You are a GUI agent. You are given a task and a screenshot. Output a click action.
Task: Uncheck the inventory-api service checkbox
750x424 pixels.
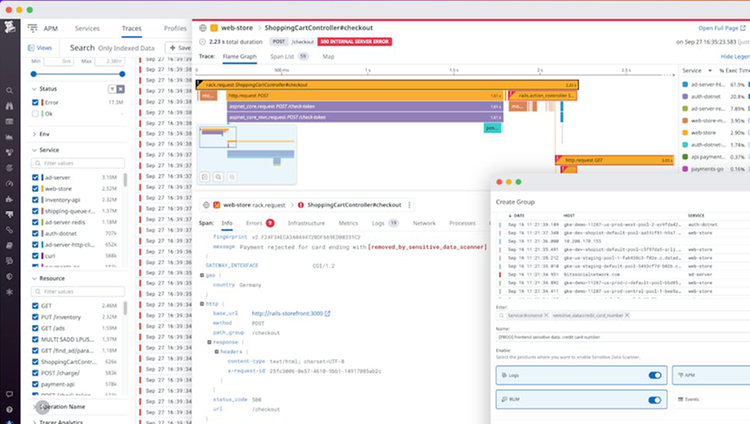pos(35,200)
